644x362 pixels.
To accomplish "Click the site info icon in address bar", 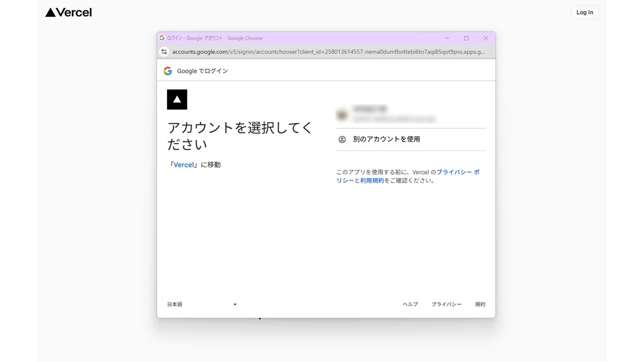I will click(164, 52).
